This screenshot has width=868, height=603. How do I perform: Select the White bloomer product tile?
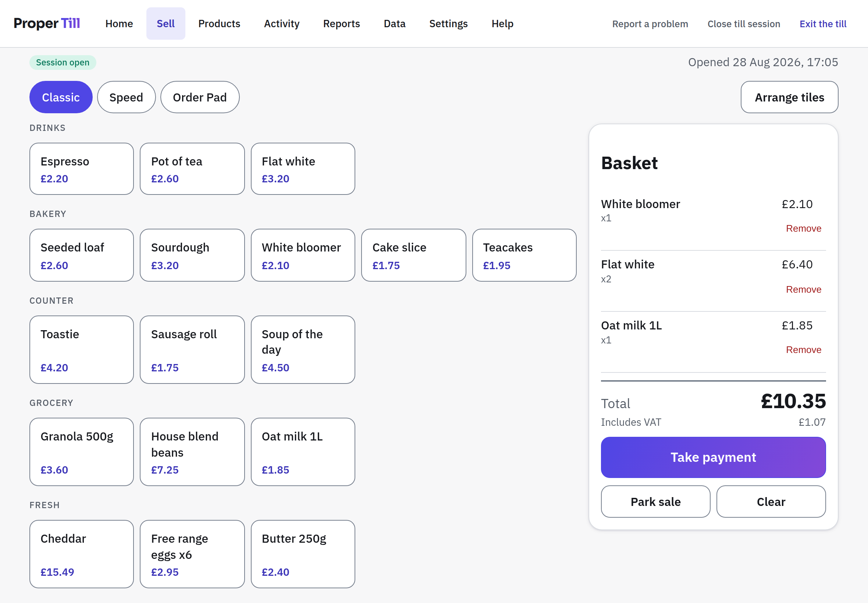coord(303,255)
